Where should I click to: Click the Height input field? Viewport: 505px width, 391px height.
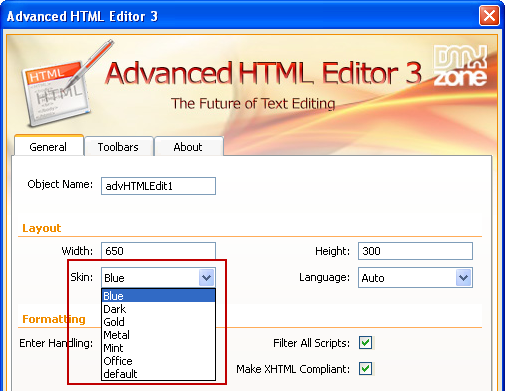(x=415, y=251)
